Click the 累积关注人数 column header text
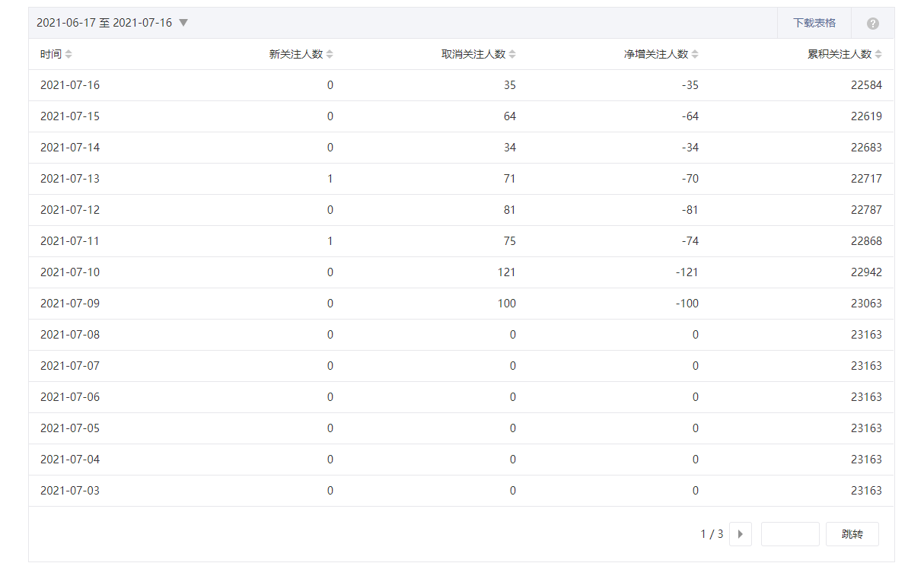The width and height of the screenshot is (924, 563). 840,55
